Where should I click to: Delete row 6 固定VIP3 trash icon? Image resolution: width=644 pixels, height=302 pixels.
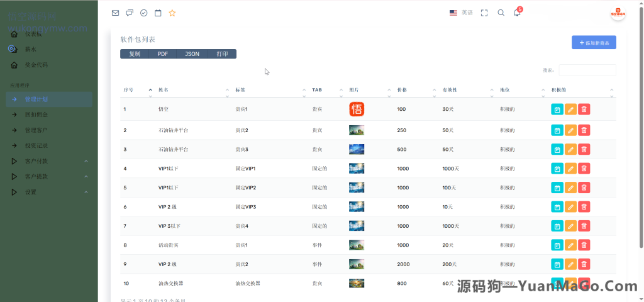coord(584,206)
